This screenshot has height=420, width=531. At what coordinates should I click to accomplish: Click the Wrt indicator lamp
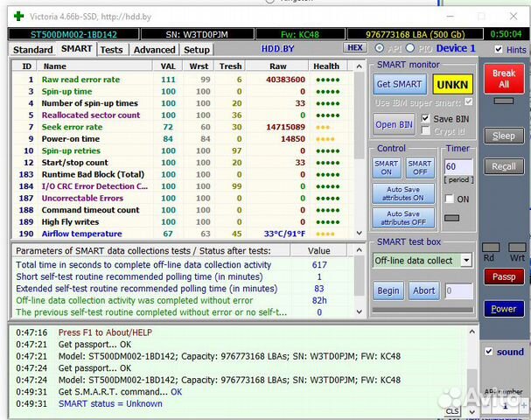(x=517, y=248)
